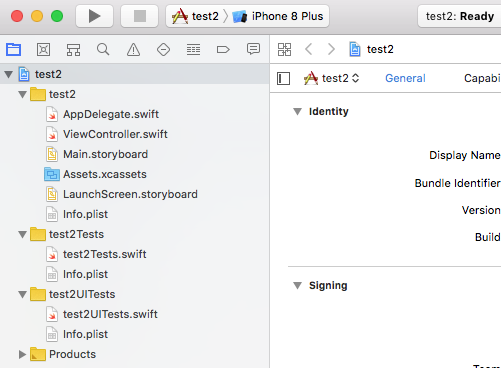
Task: Show the Project navigator
Action: coord(14,50)
